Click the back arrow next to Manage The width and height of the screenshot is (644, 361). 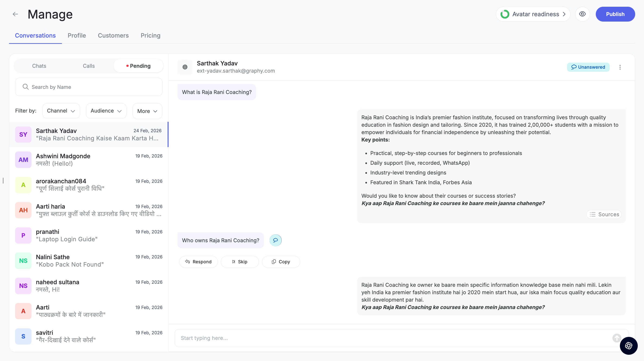point(16,14)
